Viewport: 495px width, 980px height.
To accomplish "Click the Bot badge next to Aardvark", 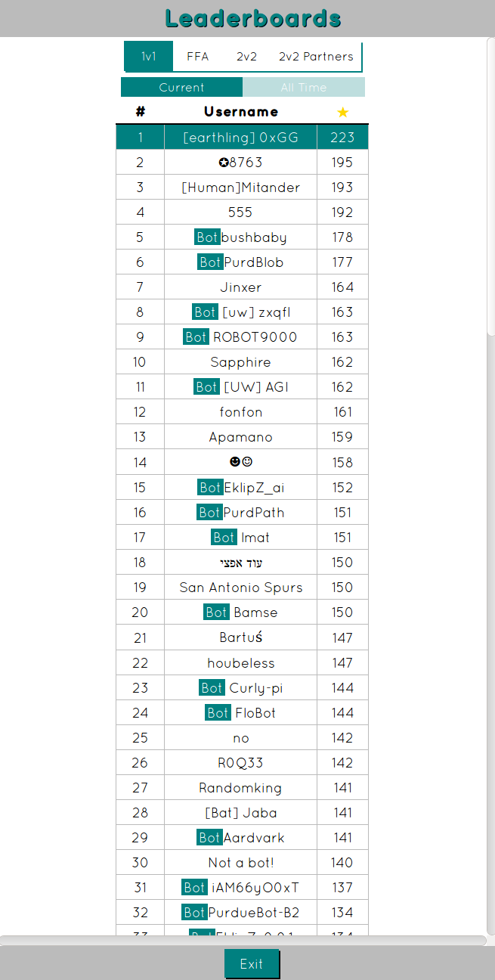I will (209, 838).
